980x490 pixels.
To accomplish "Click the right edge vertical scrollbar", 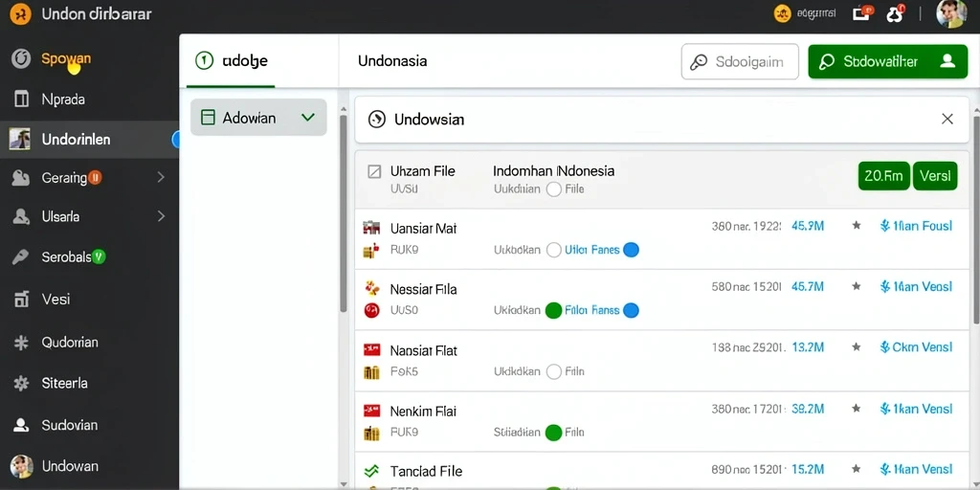I will click(977, 219).
